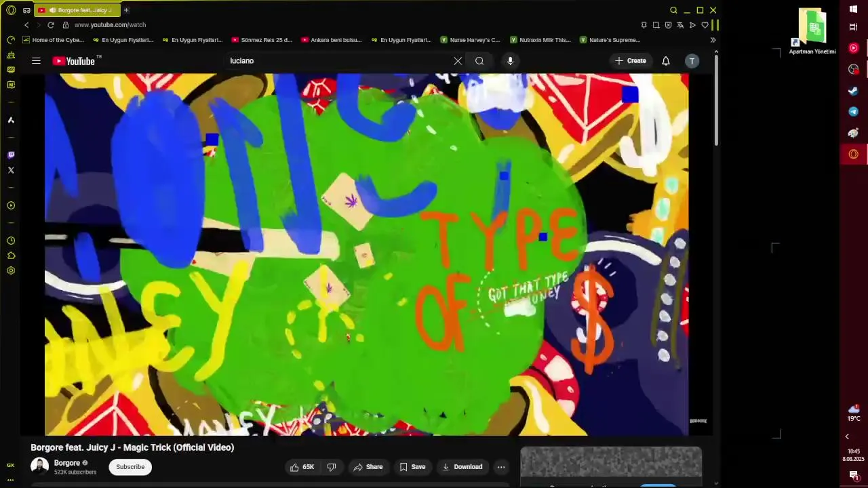Expand hidden bookmarks overflow chevron
Viewport: 868px width, 488px height.
(x=713, y=40)
